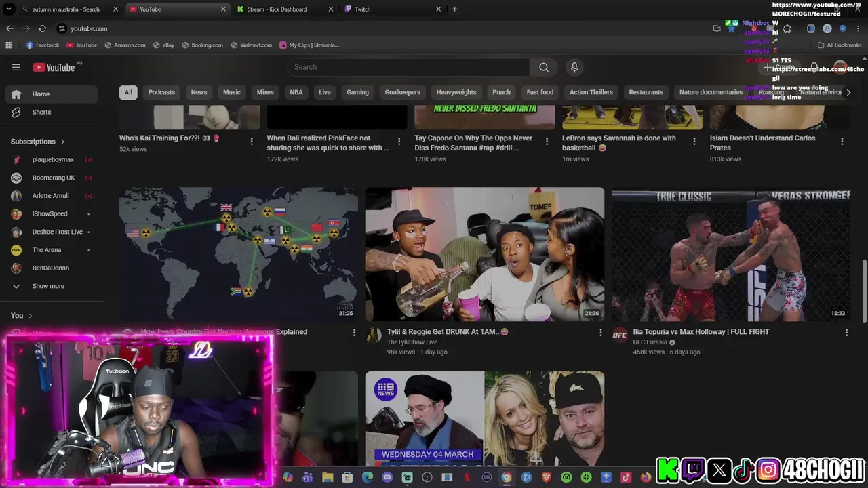868x488 pixels.
Task: Click the search magnifier button
Action: pyautogui.click(x=543, y=67)
